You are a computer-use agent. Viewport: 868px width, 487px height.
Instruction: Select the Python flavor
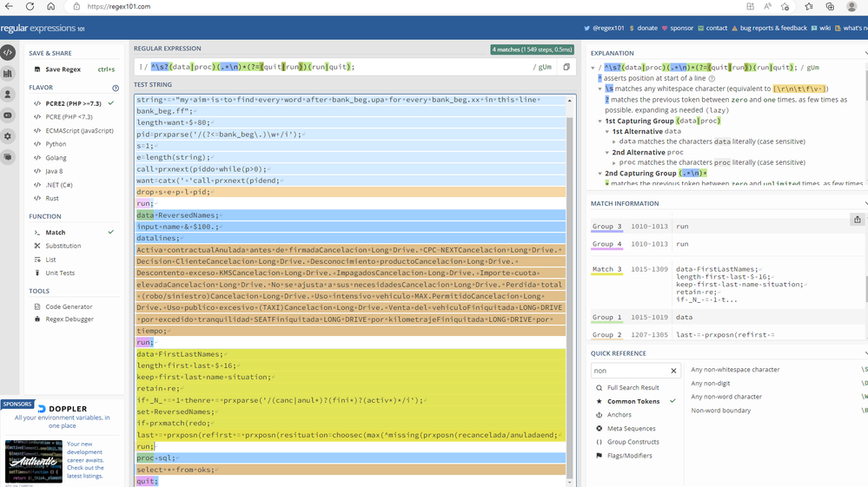56,144
